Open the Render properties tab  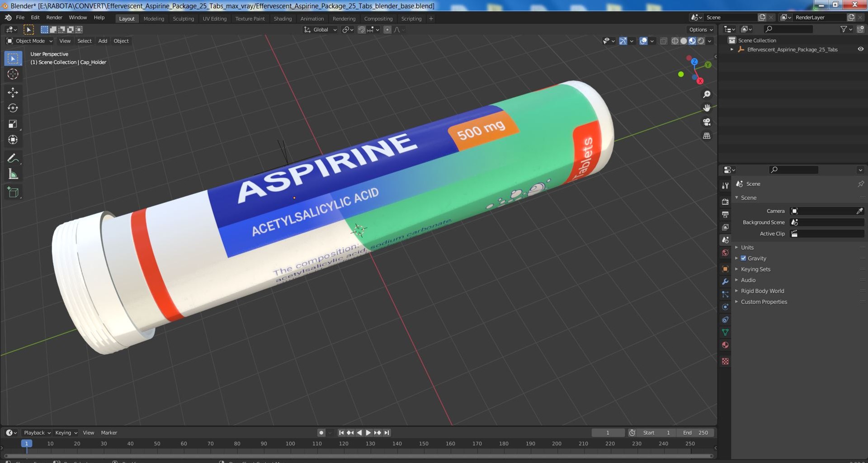tap(725, 202)
